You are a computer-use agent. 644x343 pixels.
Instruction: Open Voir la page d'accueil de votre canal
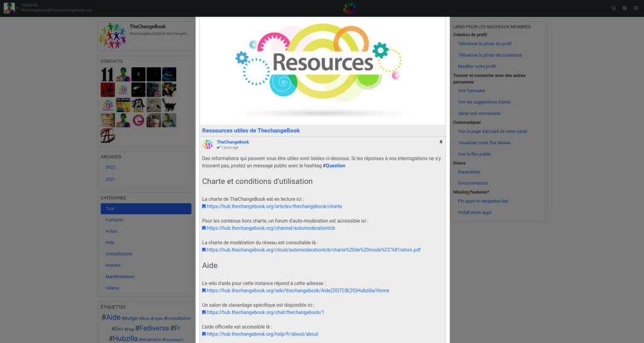pyautogui.click(x=492, y=132)
